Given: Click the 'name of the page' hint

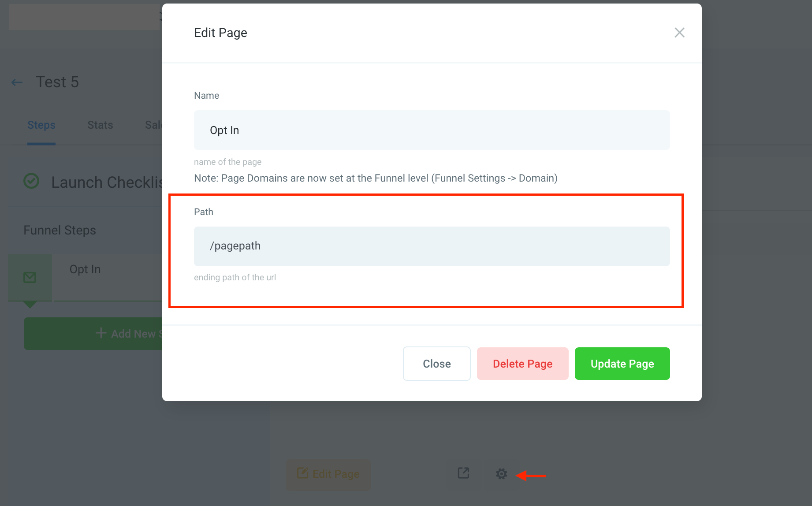Looking at the screenshot, I should click(x=227, y=162).
